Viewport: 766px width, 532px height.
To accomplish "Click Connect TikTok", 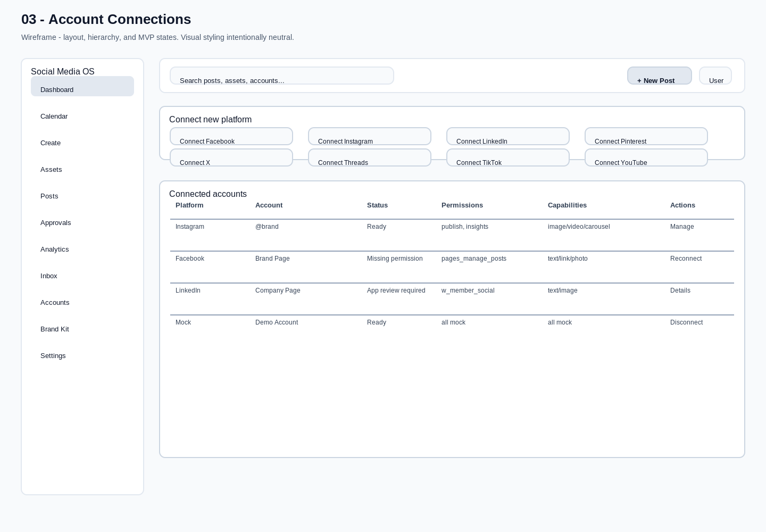I will click(x=508, y=157).
